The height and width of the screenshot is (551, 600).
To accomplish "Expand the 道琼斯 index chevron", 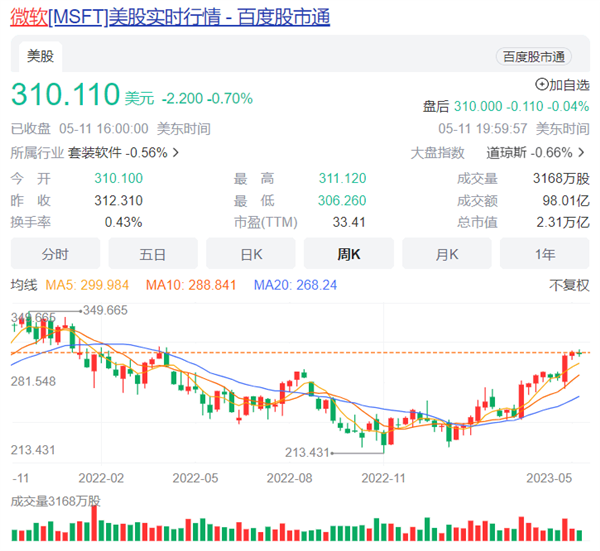I will (581, 153).
